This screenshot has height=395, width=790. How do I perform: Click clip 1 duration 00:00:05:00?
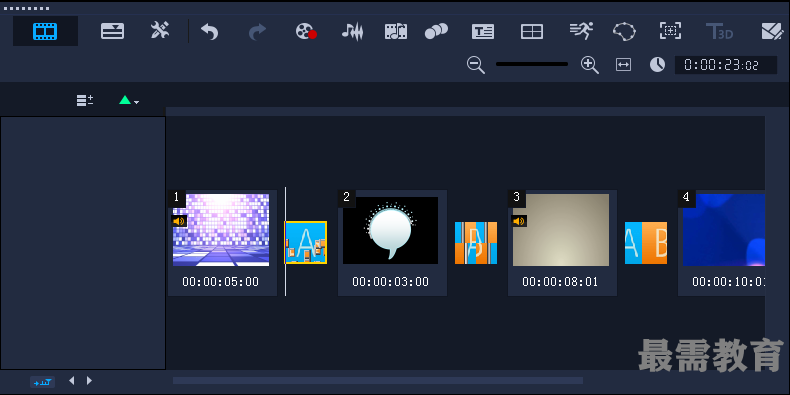pos(221,282)
